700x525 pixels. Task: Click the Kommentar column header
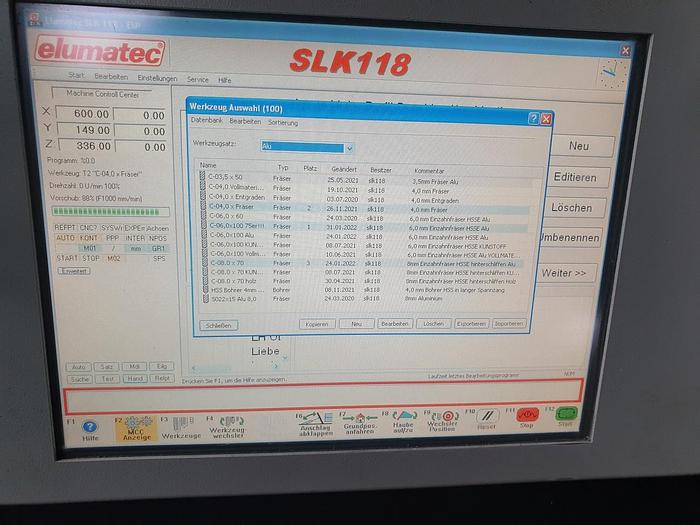(x=429, y=171)
